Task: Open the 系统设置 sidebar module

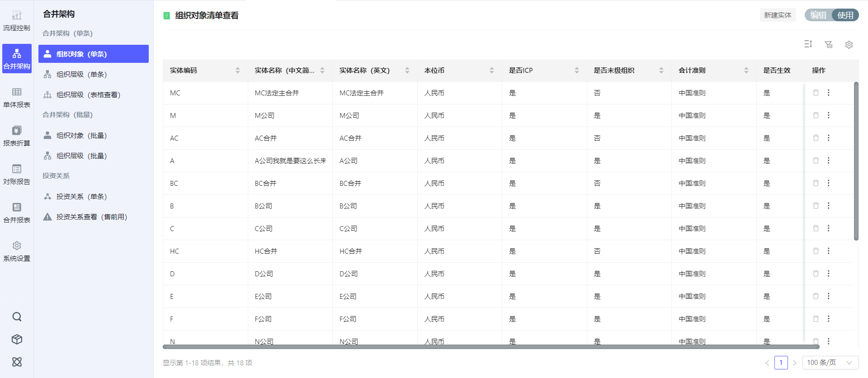Action: point(17,251)
